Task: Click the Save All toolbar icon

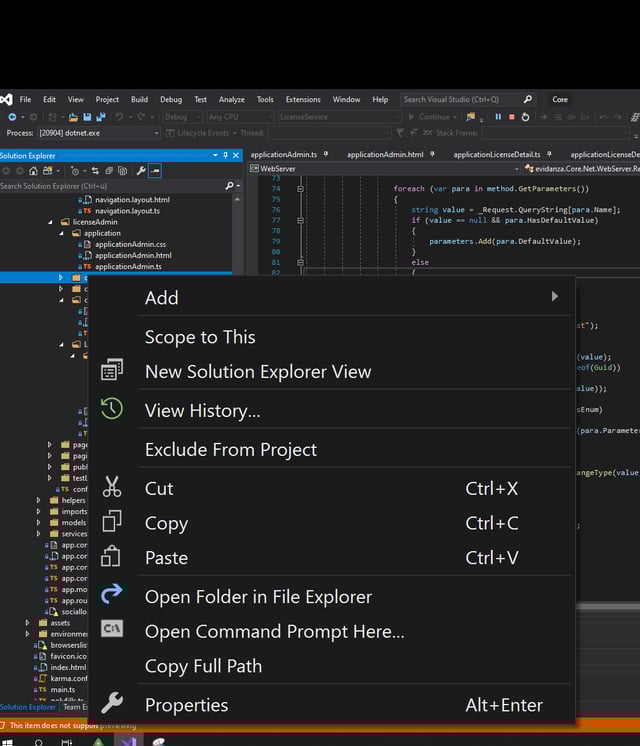Action: [101, 117]
